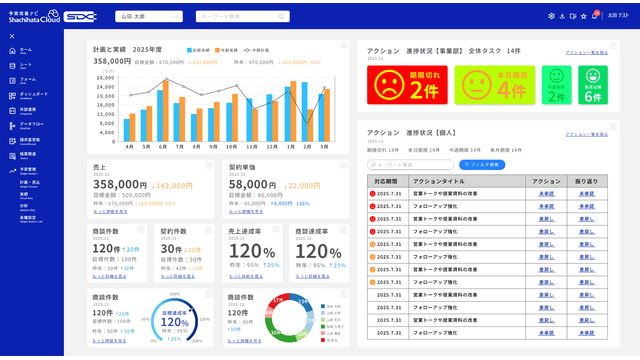The width and height of the screenshot is (640, 360).
Task: Open 請求書受取 in the sidebar
Action: [x=24, y=141]
